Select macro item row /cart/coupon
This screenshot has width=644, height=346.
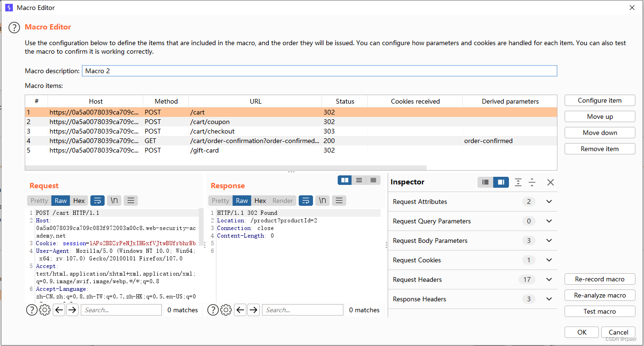(291, 122)
